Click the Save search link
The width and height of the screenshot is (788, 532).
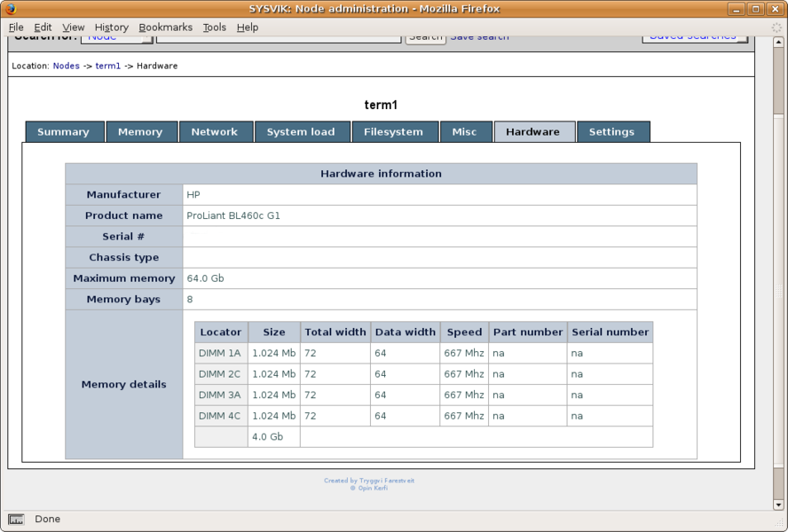pos(479,37)
